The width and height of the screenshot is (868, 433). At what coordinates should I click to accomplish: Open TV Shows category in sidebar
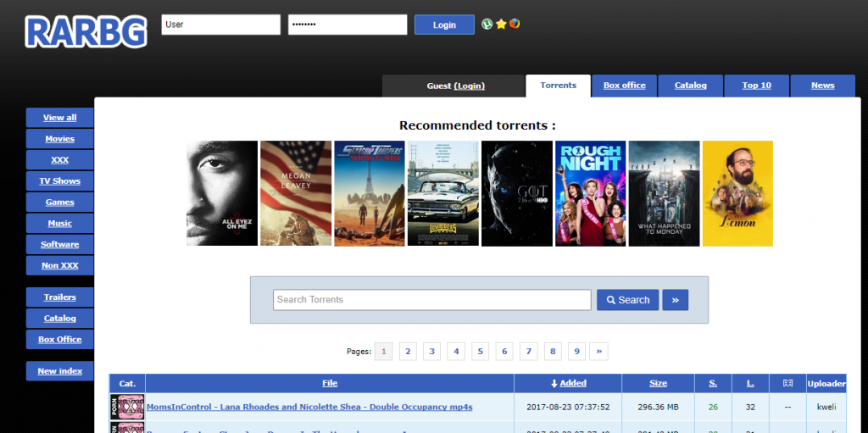click(x=60, y=181)
